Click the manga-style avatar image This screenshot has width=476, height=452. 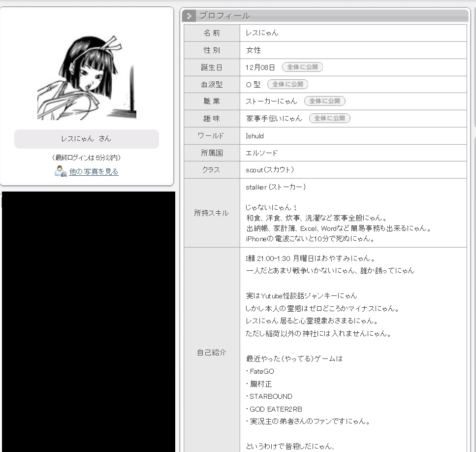(87, 77)
